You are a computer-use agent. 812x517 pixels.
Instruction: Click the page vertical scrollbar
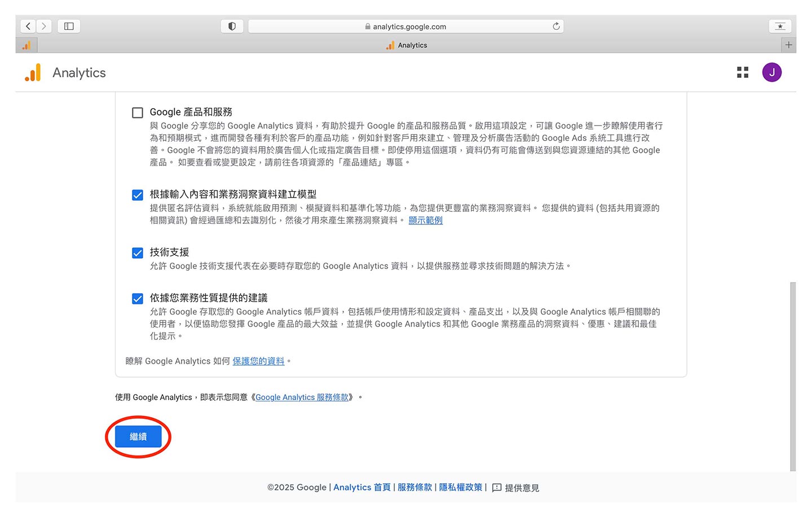[x=793, y=372]
